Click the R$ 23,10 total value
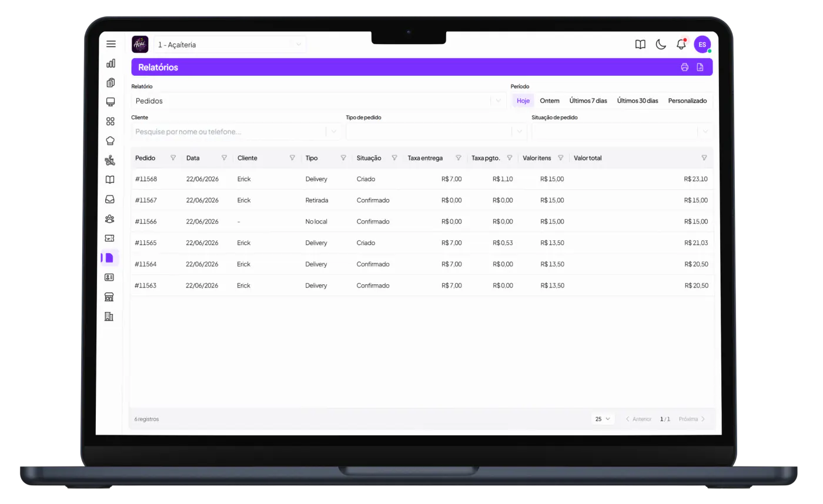Viewport: 823px width, 504px height. (x=696, y=179)
